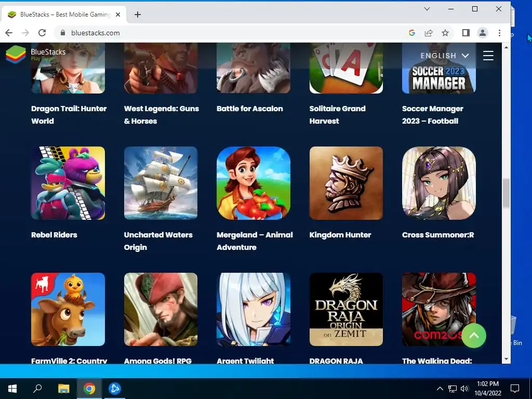Open the taskbar search icon
This screenshot has width=532, height=399.
tap(37, 389)
